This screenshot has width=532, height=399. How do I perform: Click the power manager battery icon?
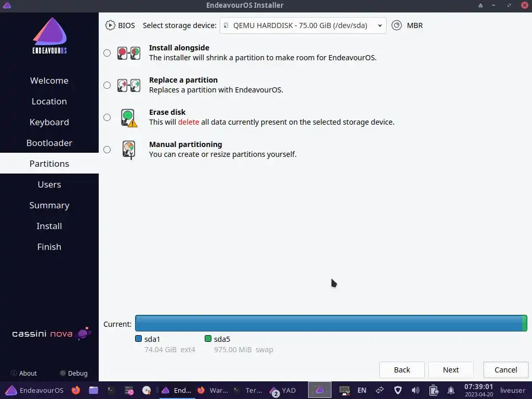(x=433, y=391)
